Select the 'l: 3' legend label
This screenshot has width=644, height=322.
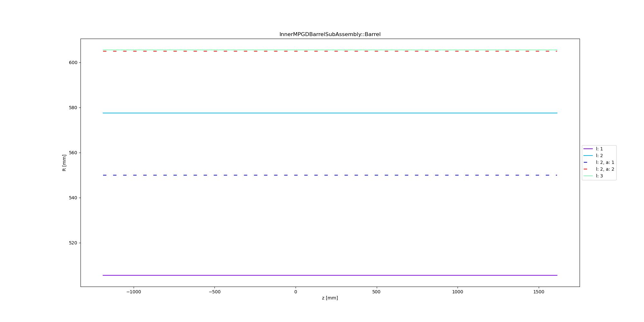[x=599, y=176]
